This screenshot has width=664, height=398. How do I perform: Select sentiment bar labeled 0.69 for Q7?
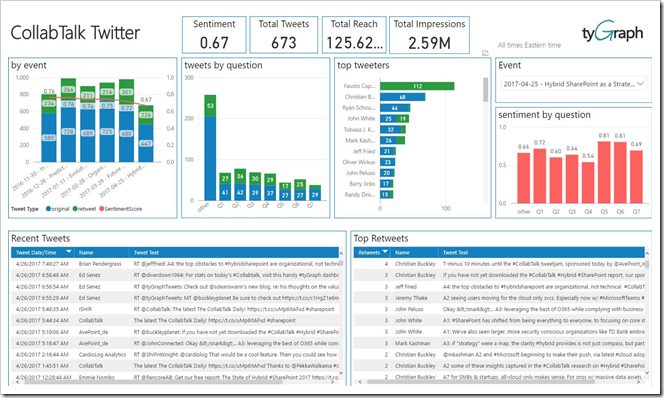click(x=636, y=177)
